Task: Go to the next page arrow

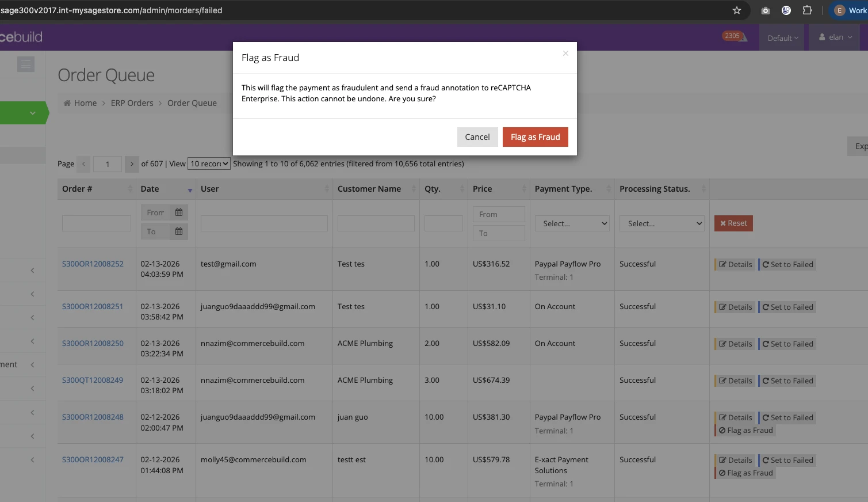Action: click(x=132, y=164)
